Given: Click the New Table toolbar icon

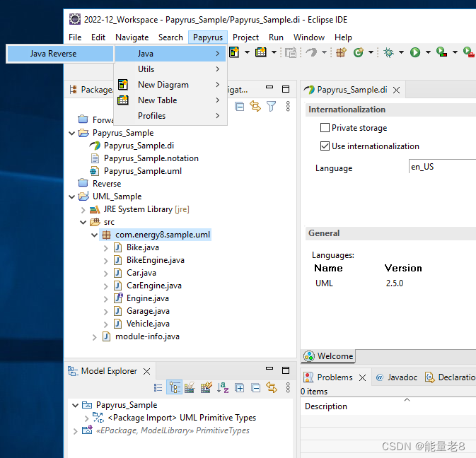Looking at the screenshot, I should pyautogui.click(x=260, y=52).
